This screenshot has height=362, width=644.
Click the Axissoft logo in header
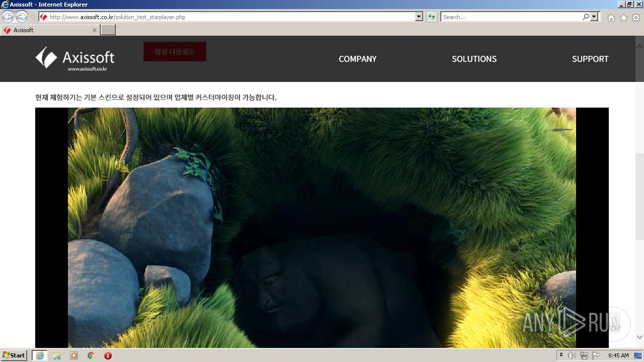click(x=74, y=59)
